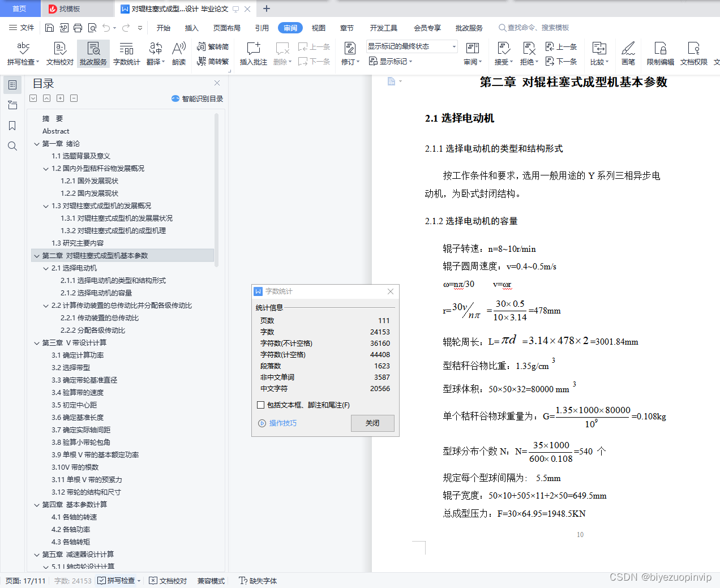Viewport: 720px width, 588px height.
Task: Select the 文档校对 proofreading tool
Action: [x=59, y=53]
